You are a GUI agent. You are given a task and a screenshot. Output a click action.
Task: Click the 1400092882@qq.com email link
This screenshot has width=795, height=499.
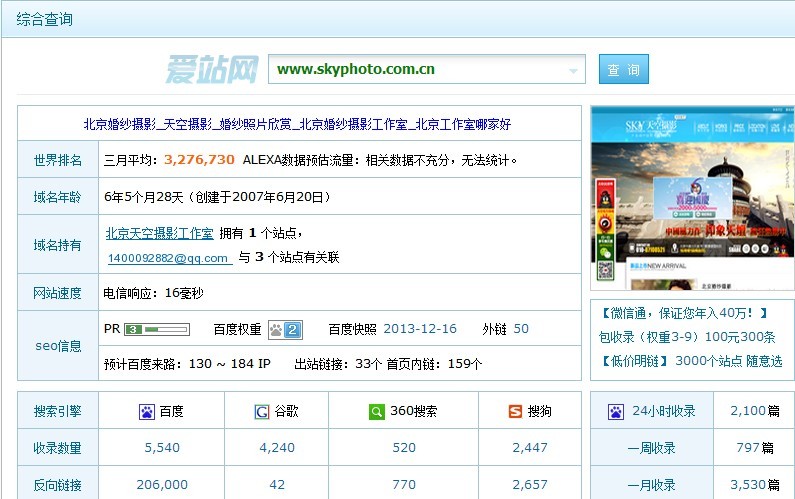168,258
